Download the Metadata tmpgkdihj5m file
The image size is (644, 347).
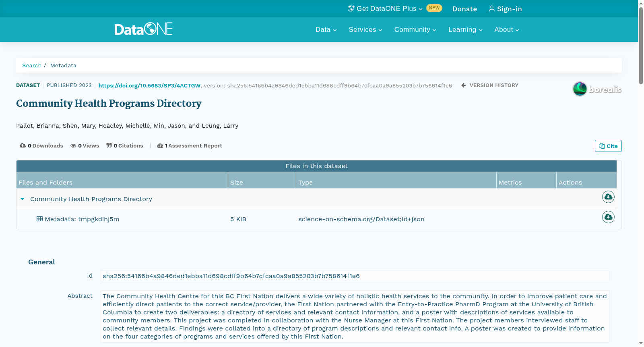tap(608, 217)
